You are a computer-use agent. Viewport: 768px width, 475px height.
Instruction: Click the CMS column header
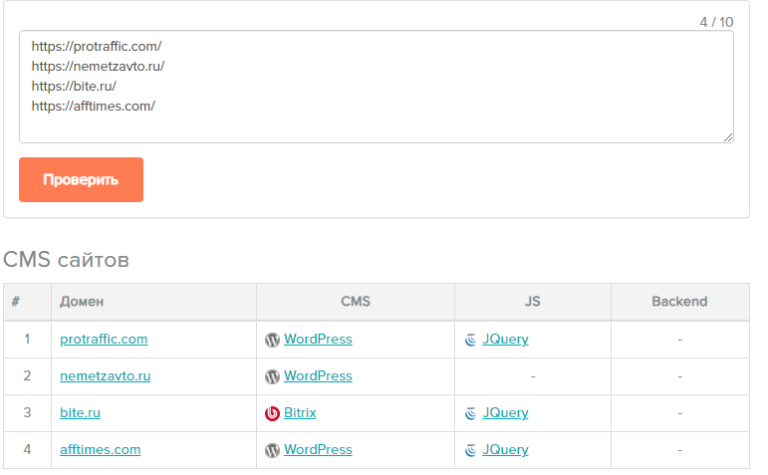355,302
